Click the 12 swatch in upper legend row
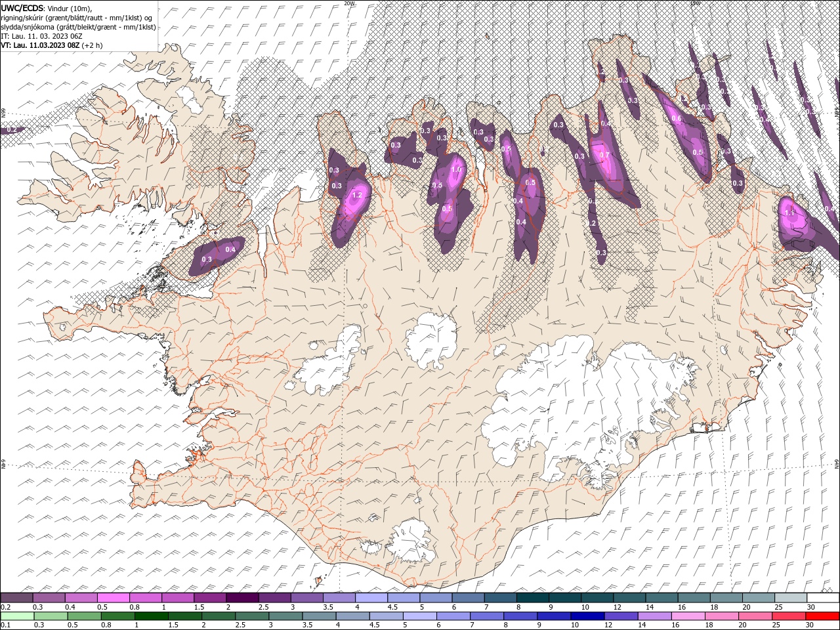 [629, 598]
